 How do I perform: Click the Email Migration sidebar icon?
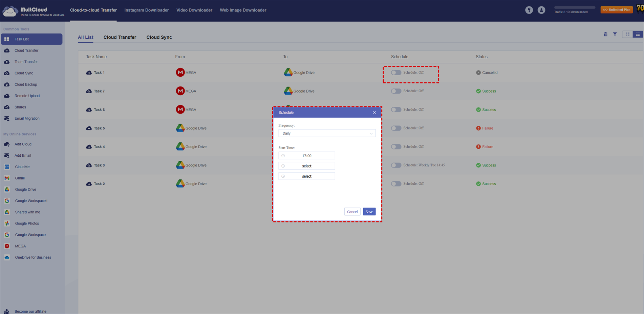coord(7,119)
